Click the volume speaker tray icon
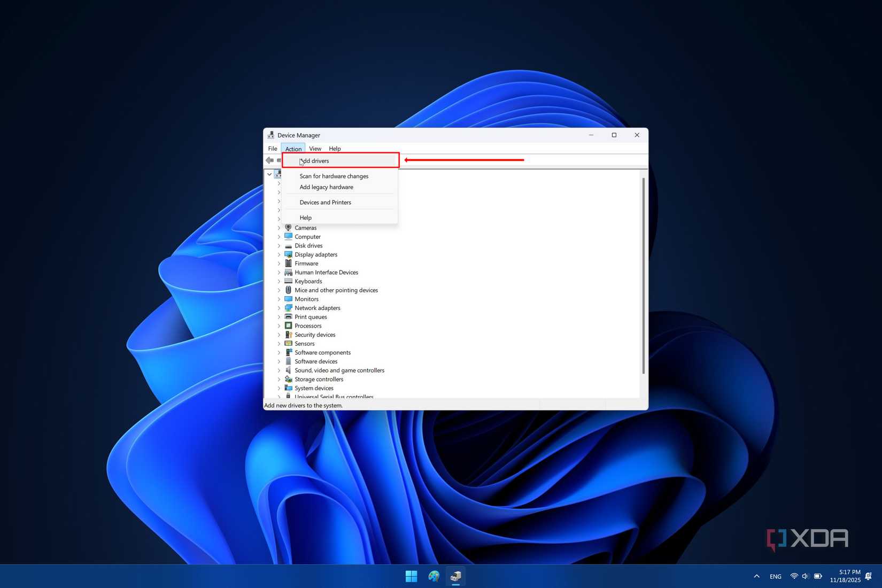Screen dimensions: 882x588 [806, 576]
